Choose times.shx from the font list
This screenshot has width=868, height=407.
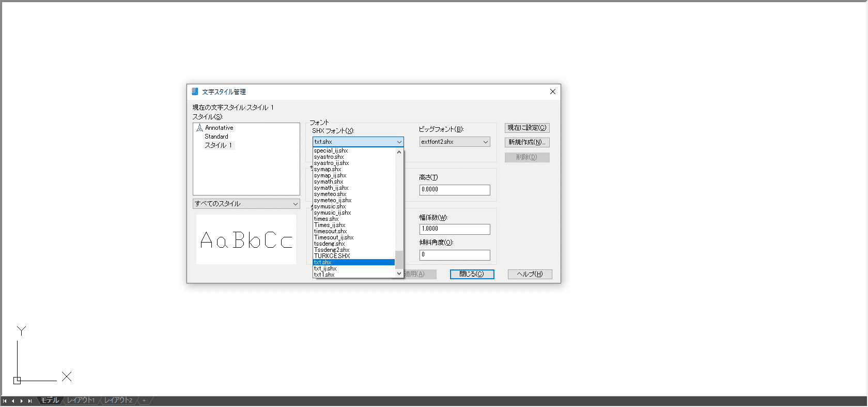click(x=354, y=219)
